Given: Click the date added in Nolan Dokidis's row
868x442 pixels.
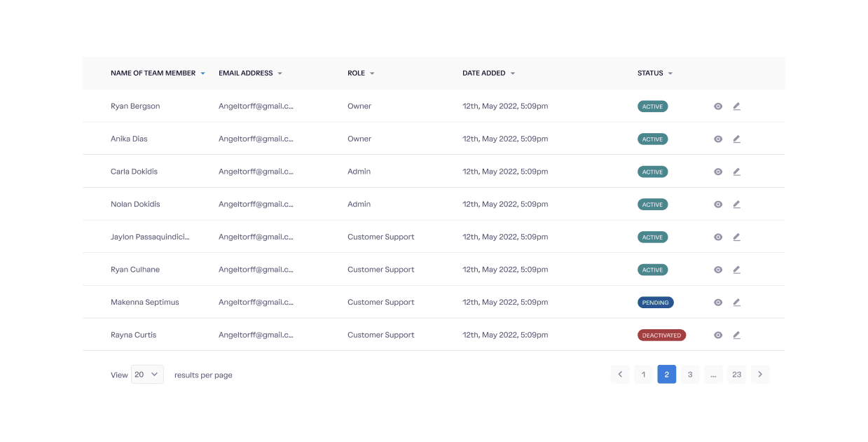Looking at the screenshot, I should [505, 205].
